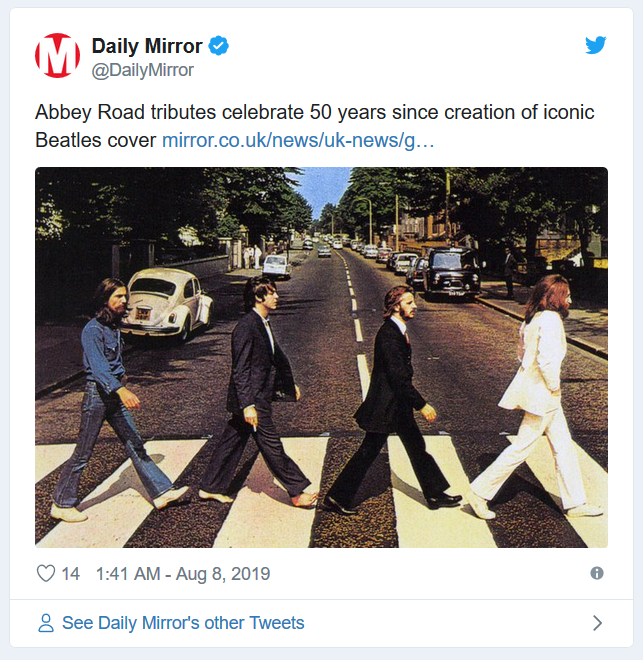This screenshot has width=643, height=660.
Task: Click the tweet text about Abbey Road tributes
Action: tap(315, 126)
